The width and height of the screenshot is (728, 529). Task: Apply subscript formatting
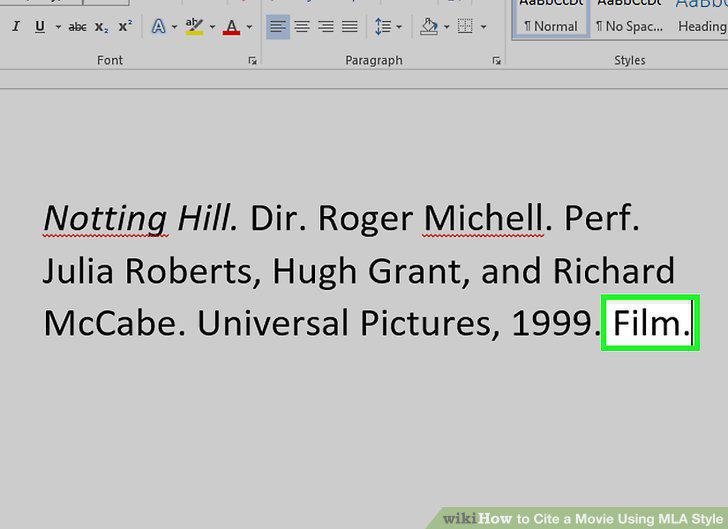coord(101,27)
